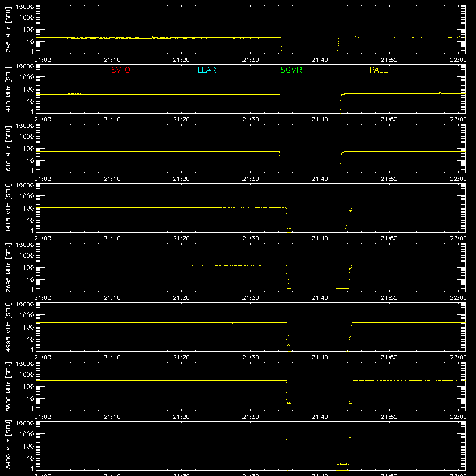Select the 2695 MHz [SFU] axis title
The height and width of the screenshot is (476, 476).
point(8,267)
